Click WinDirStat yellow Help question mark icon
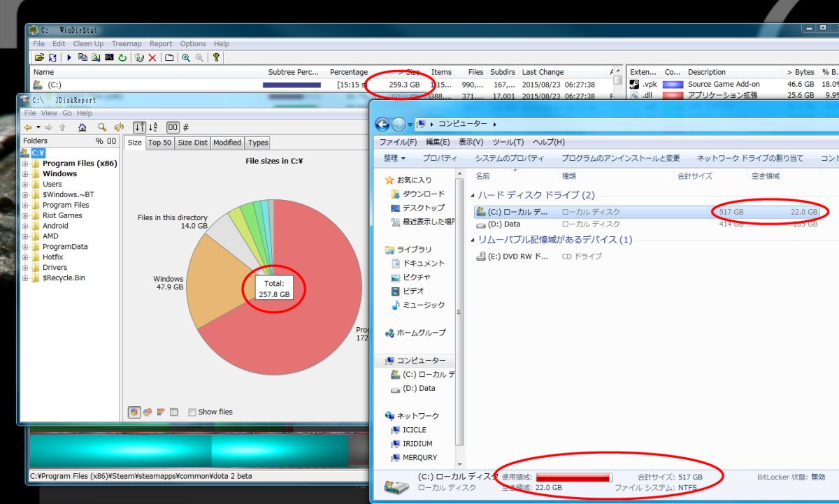 [x=216, y=57]
